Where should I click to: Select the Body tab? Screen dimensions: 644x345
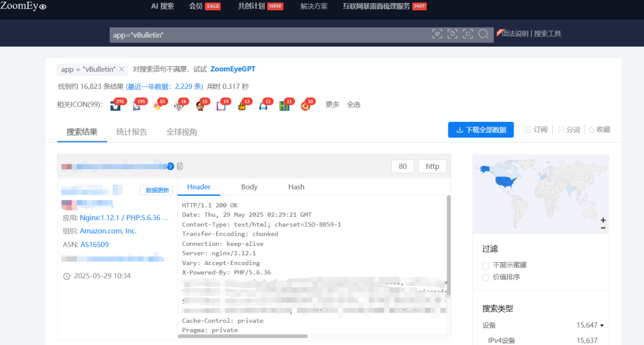249,187
